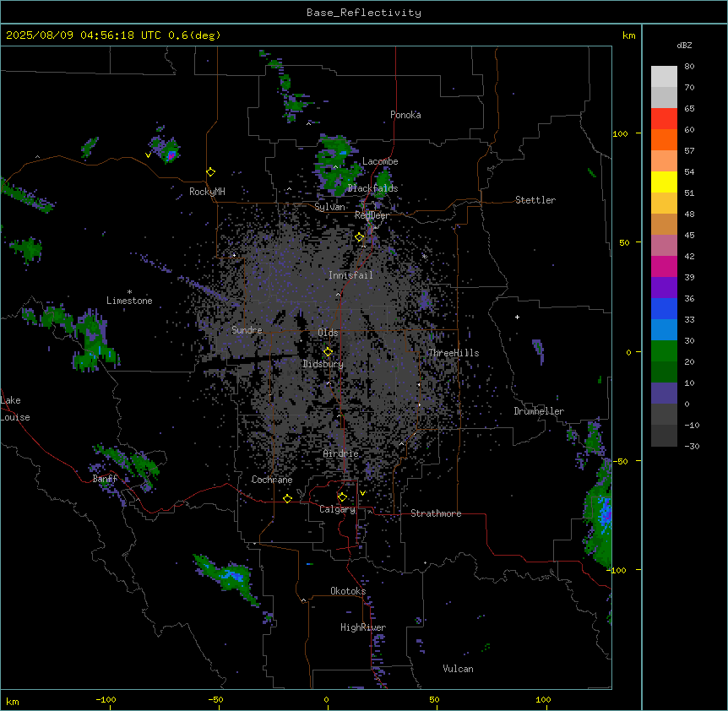Image resolution: width=728 pixels, height=711 pixels.
Task: Click the Drumheller town label
Action: tap(539, 411)
